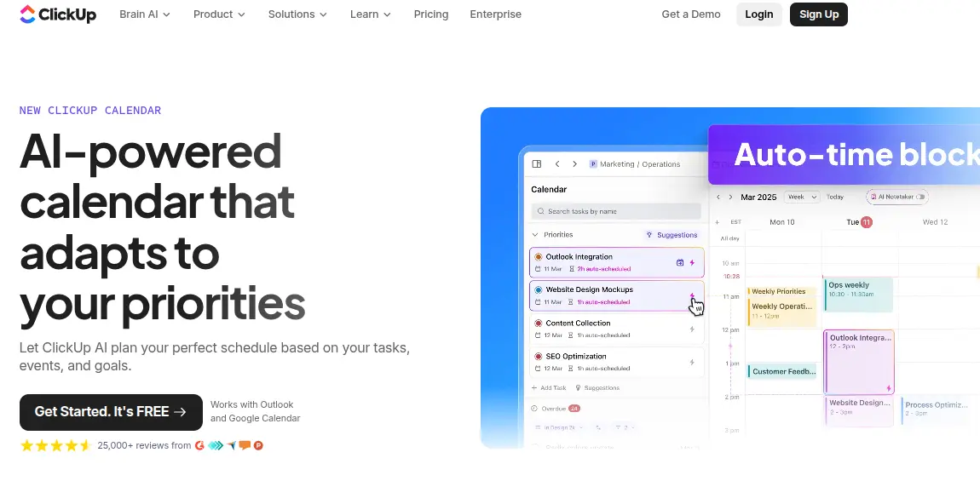
Task: Open the Week view dropdown in calendar
Action: click(x=802, y=197)
